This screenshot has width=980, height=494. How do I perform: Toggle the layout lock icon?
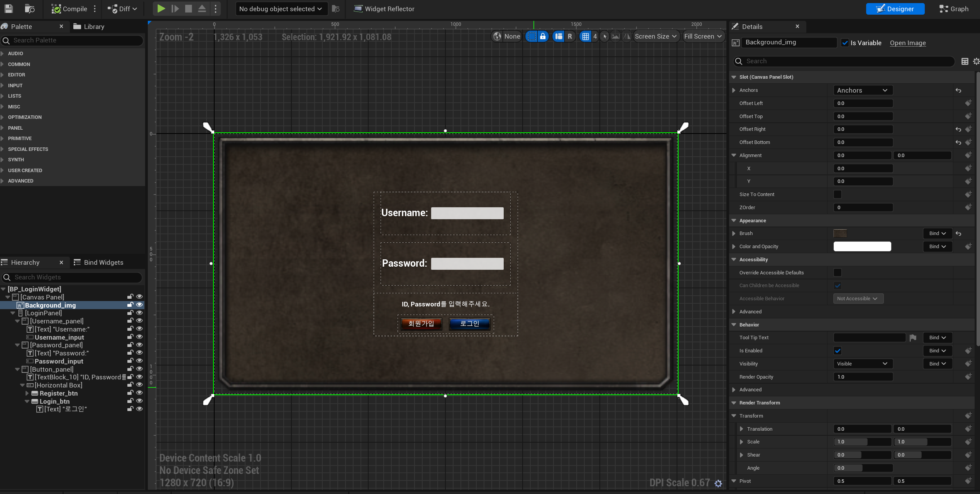(543, 36)
